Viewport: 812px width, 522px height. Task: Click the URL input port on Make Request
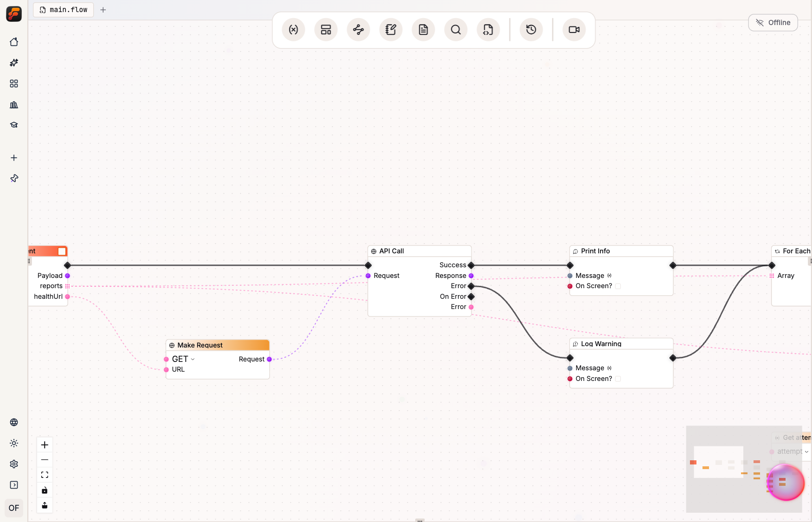[x=167, y=370]
